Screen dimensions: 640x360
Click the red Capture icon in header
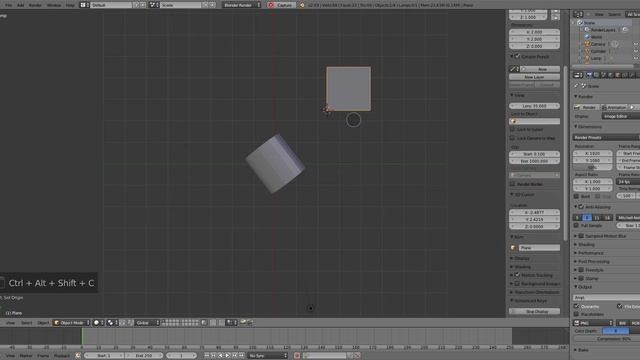pyautogui.click(x=271, y=5)
